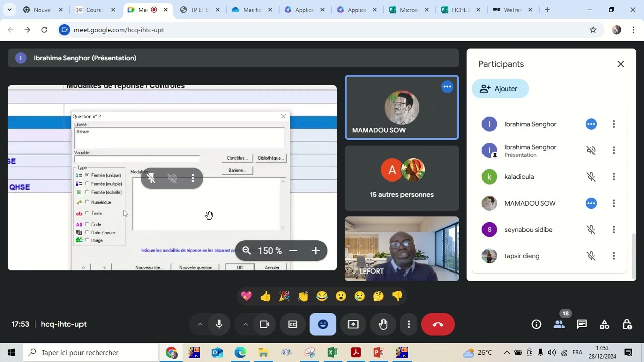This screenshot has width=644, height=362.
Task: Open Windows Start menu
Action: pyautogui.click(x=11, y=353)
